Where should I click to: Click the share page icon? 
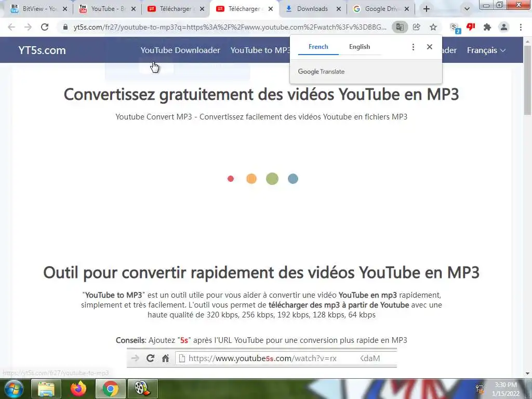417,27
